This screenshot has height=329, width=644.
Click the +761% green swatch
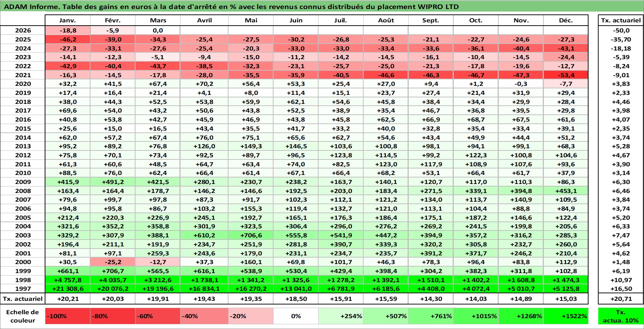431,316
